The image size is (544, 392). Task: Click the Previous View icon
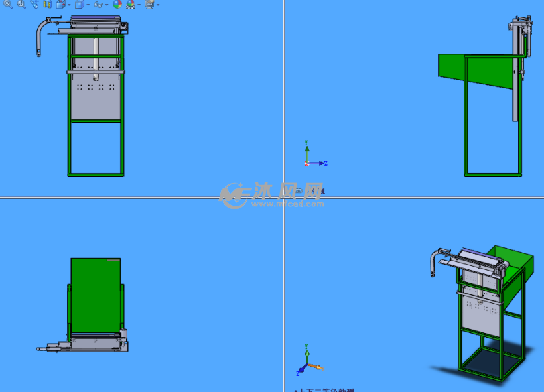[x=34, y=4]
